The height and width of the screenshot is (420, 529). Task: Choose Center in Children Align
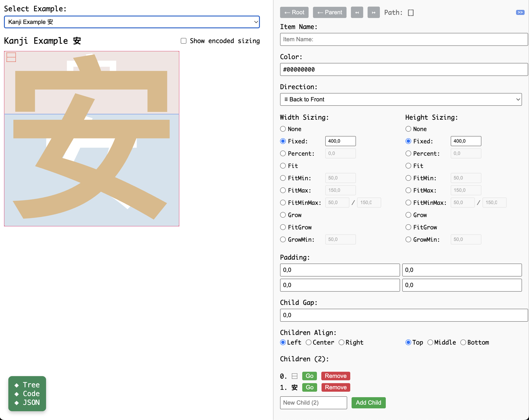tap(309, 342)
